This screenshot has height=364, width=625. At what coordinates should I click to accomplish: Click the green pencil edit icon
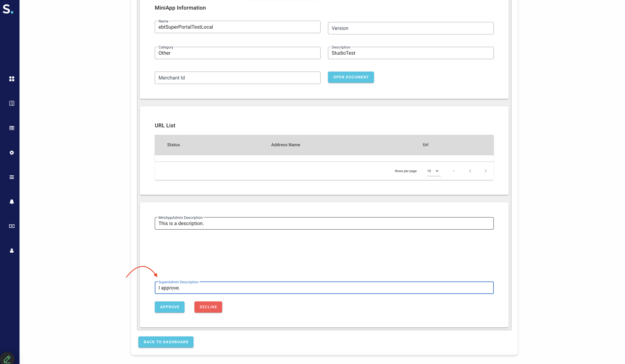tap(7, 359)
